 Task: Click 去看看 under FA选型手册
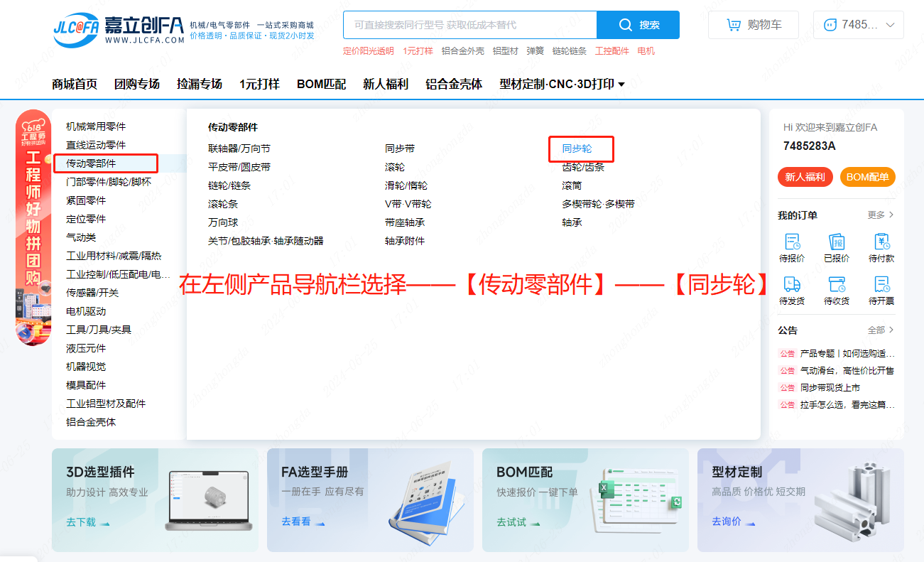pos(303,522)
